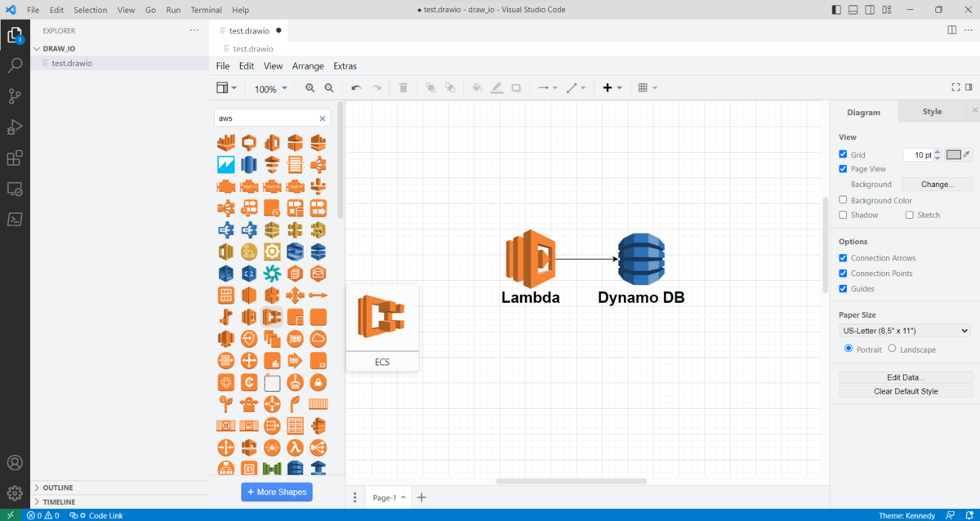Open Run and Debug view
This screenshot has width=980, height=521.
point(15,127)
